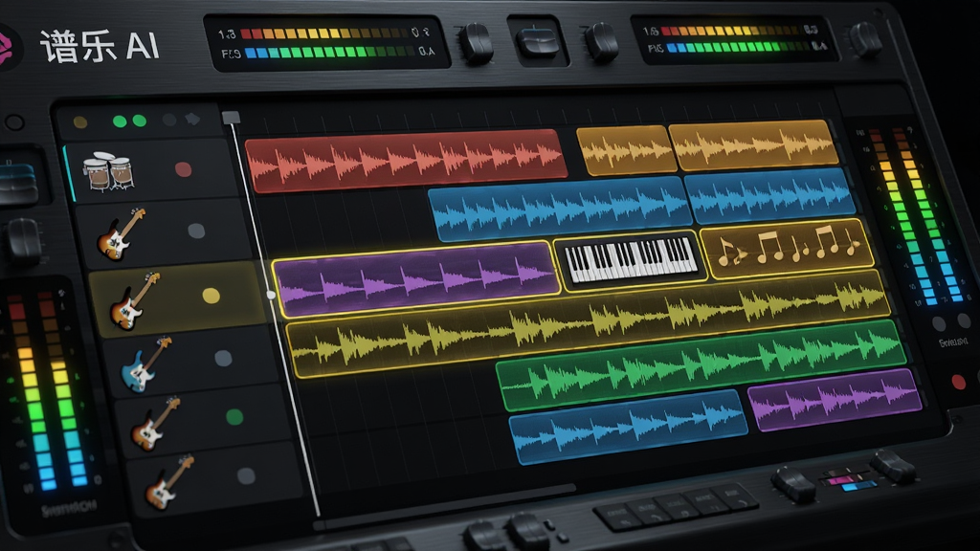Click the guitar icon on the highlighted yellow track
Image resolution: width=980 pixels, height=551 pixels.
click(134, 299)
